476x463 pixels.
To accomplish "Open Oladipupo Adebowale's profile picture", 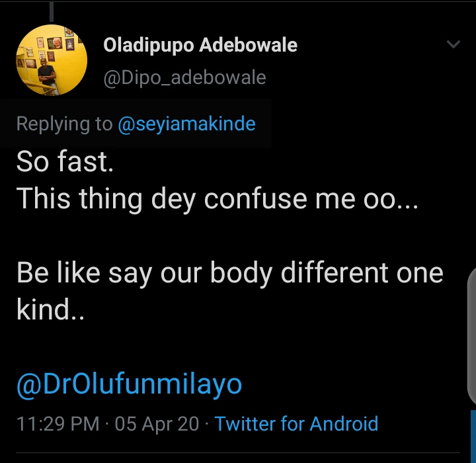I will [52, 60].
